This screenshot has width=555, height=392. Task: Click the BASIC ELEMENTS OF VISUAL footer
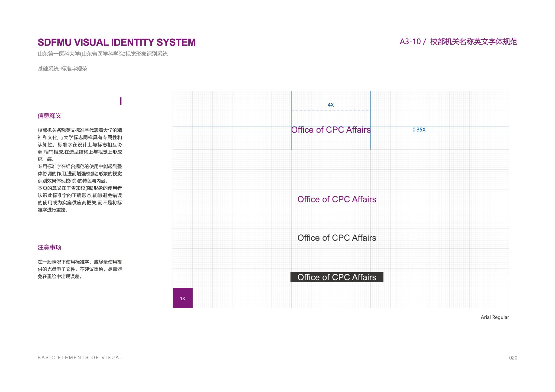coord(80,358)
